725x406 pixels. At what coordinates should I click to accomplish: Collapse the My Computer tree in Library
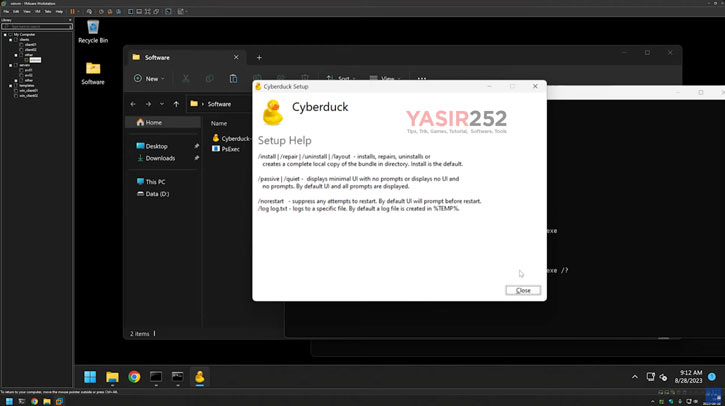[5, 34]
